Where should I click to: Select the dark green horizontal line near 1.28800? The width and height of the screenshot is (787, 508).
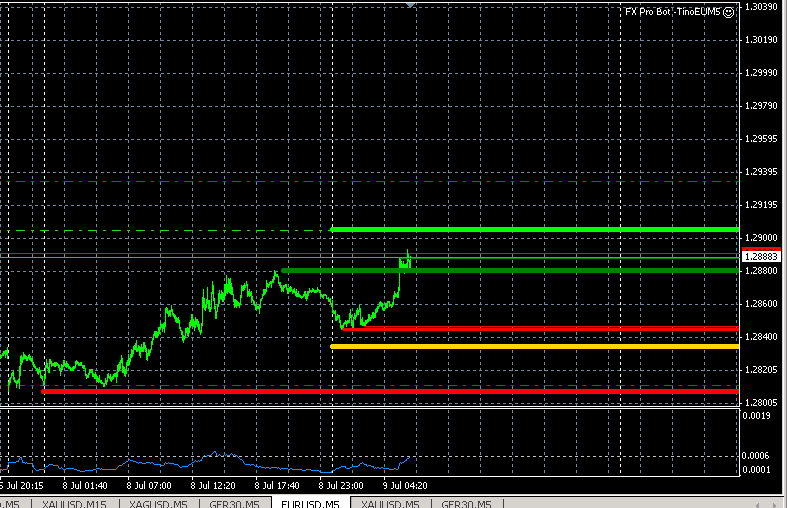coord(509,271)
